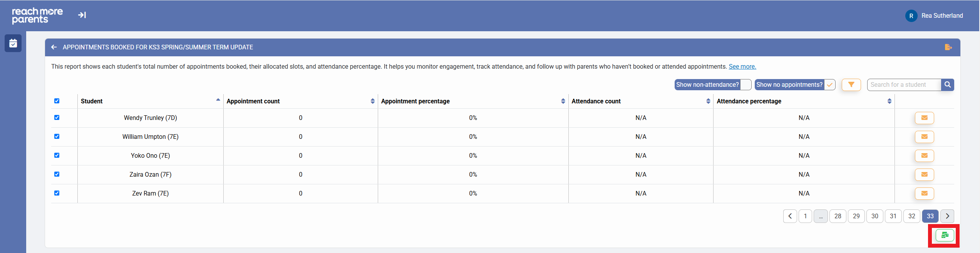Image resolution: width=980 pixels, height=253 pixels.
Task: Click the calendar icon in the left sidebar
Action: point(13,43)
